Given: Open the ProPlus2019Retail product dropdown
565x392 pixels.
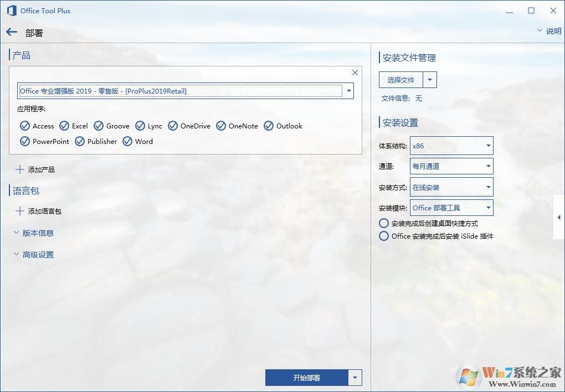Looking at the screenshot, I should (348, 90).
